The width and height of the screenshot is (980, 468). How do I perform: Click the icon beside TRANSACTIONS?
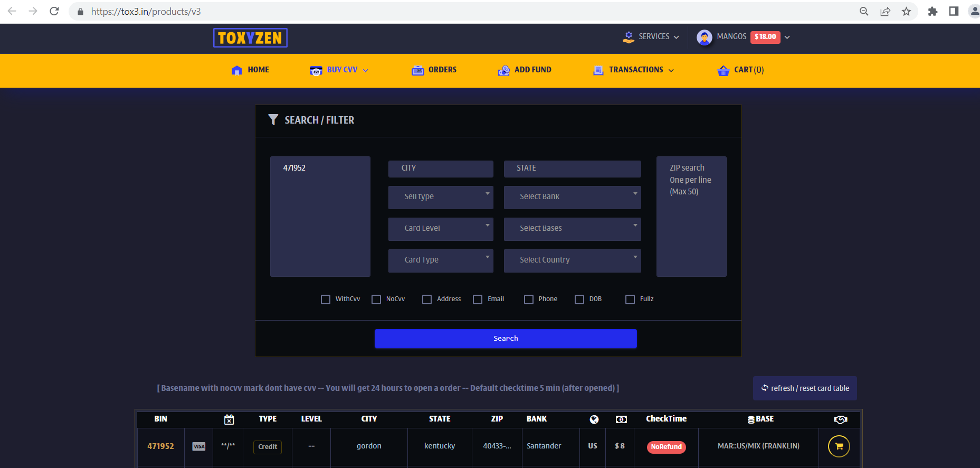[x=598, y=70]
